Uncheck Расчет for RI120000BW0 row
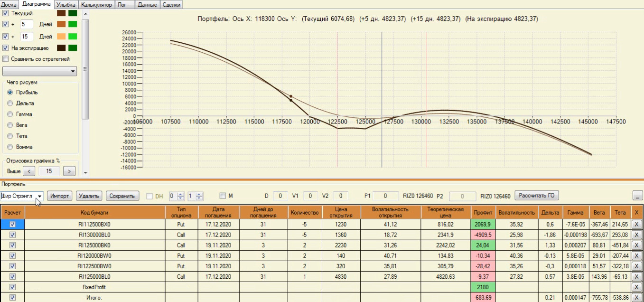The height and width of the screenshot is (302, 644). (x=12, y=255)
